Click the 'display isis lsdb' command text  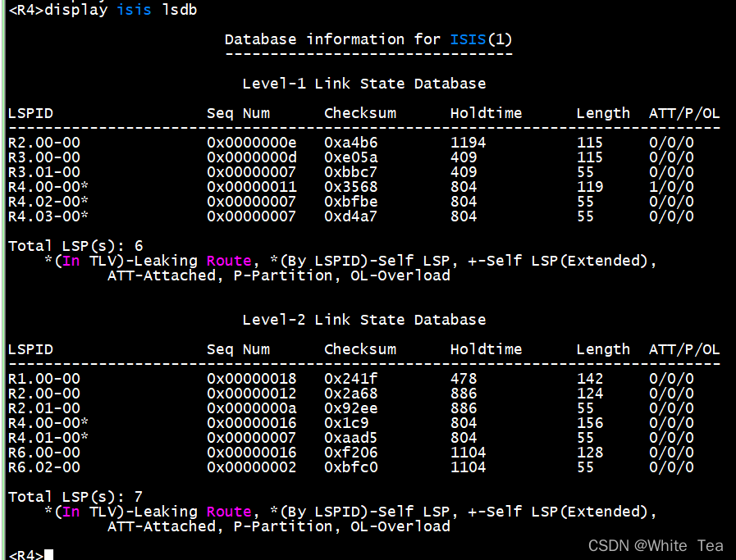click(x=121, y=10)
